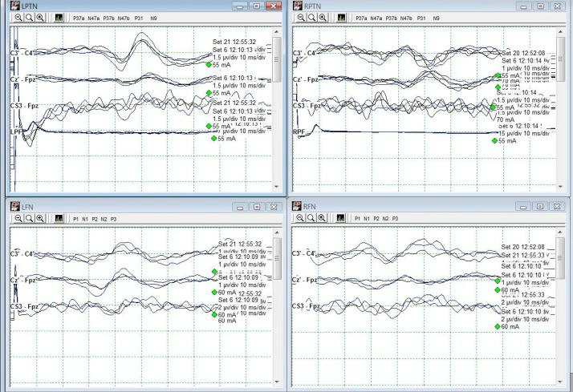Pick the N2 marker in RFN toolbar
The height and width of the screenshot is (392, 573).
tap(384, 218)
